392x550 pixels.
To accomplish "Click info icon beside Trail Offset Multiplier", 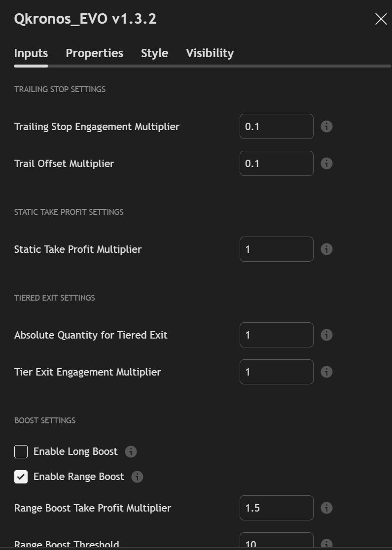I will [x=326, y=164].
